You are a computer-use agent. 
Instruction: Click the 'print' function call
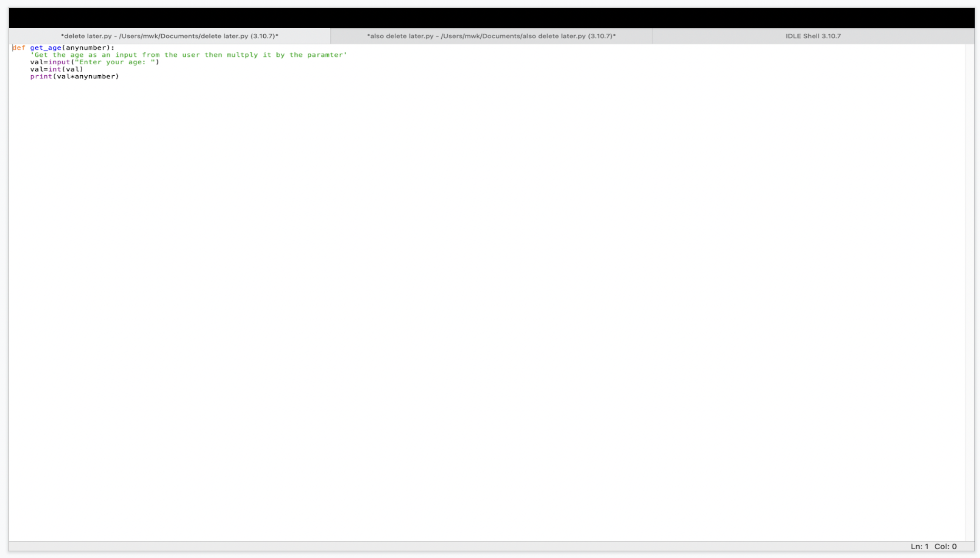[38, 76]
